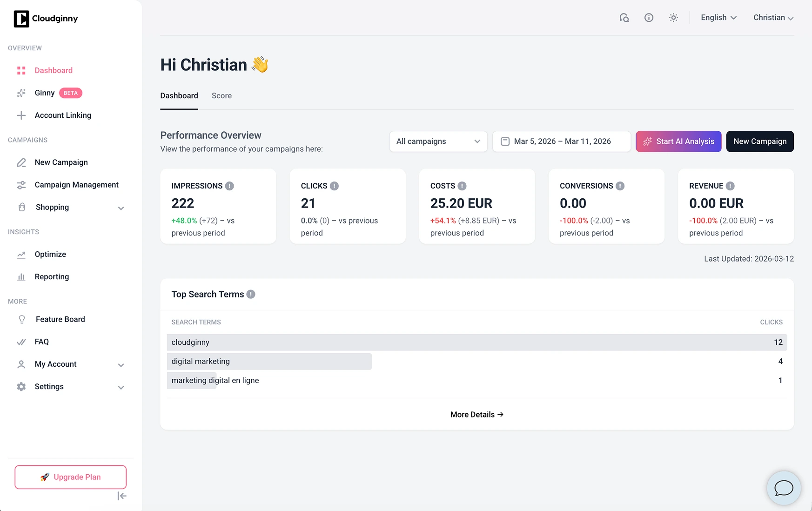Click the Account Linking plus icon

(x=21, y=115)
